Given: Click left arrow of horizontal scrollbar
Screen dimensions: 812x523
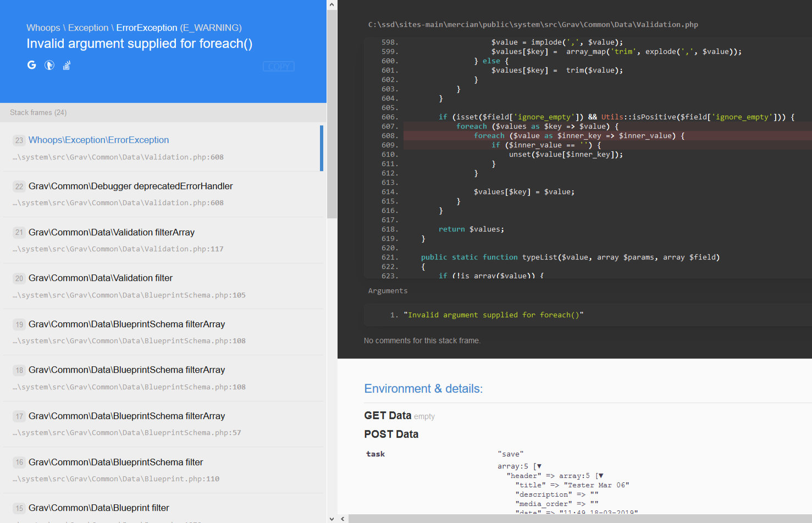Looking at the screenshot, I should pyautogui.click(x=343, y=519).
